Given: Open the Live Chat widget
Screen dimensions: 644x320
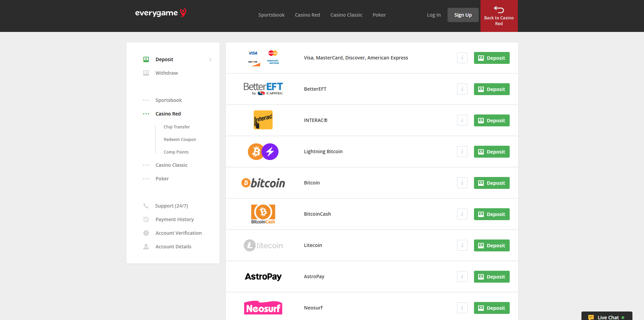Looking at the screenshot, I should [607, 317].
